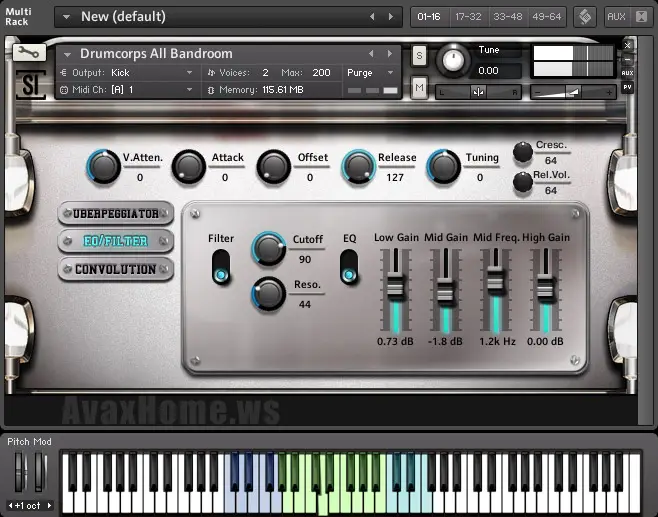Click the Tune knob

click(453, 60)
